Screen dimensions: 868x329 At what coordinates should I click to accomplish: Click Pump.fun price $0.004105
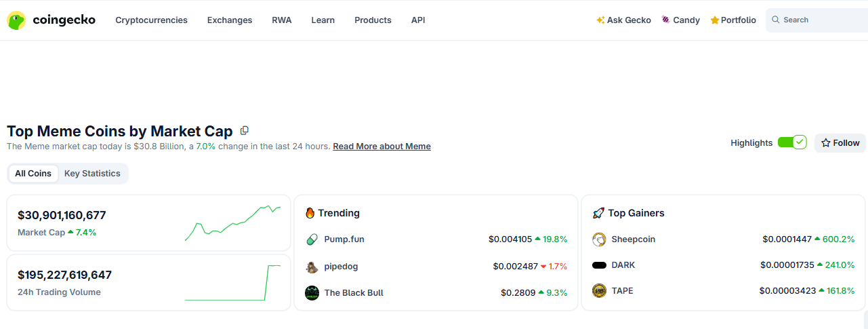pos(510,239)
